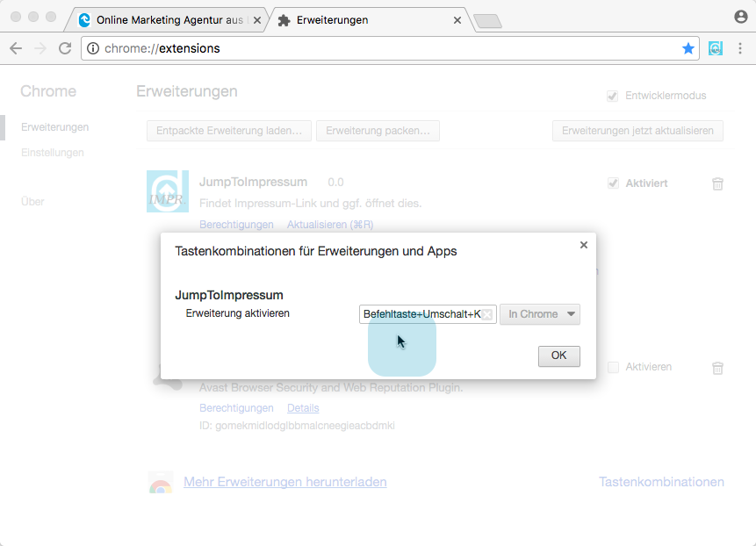Enable the Avast extension Aktivieren checkbox
Image resolution: width=756 pixels, height=546 pixels.
pyautogui.click(x=613, y=367)
